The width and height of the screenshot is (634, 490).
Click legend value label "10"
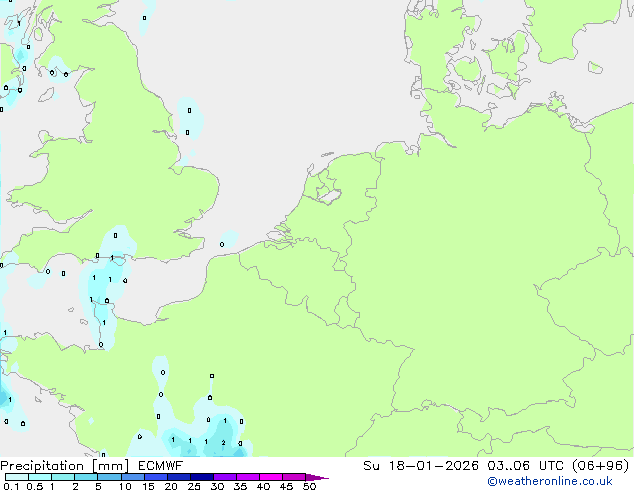pyautogui.click(x=125, y=486)
